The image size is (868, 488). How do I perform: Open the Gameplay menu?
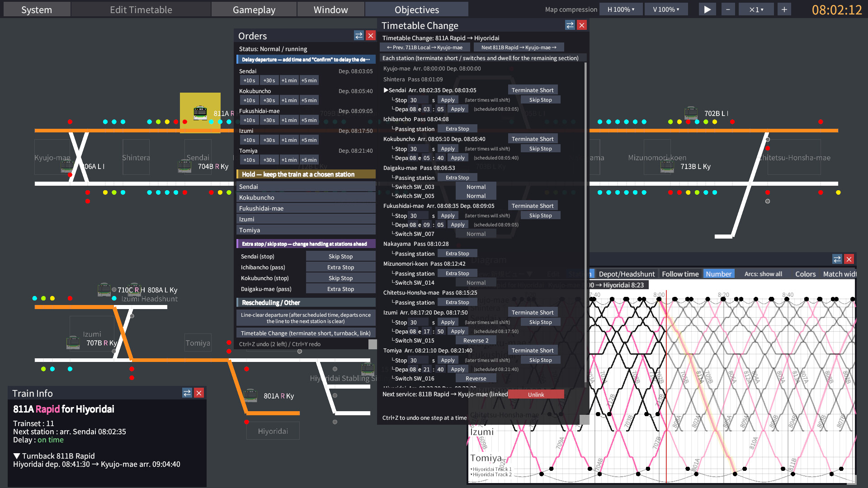(254, 9)
